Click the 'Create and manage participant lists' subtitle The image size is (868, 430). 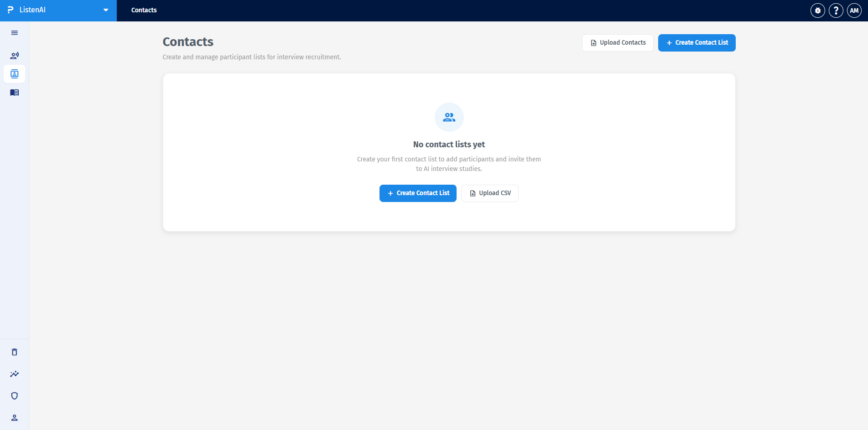(x=252, y=57)
